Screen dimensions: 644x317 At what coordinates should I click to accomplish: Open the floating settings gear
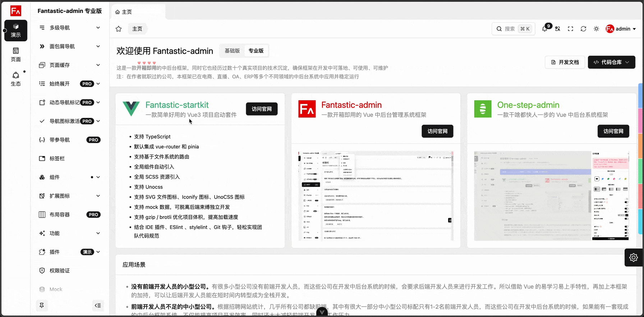633,257
